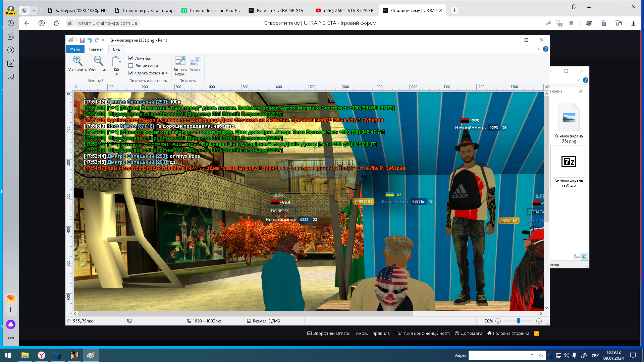Open the Файл menu dropdown in Paint
This screenshot has width=644, height=362.
pos(75,49)
